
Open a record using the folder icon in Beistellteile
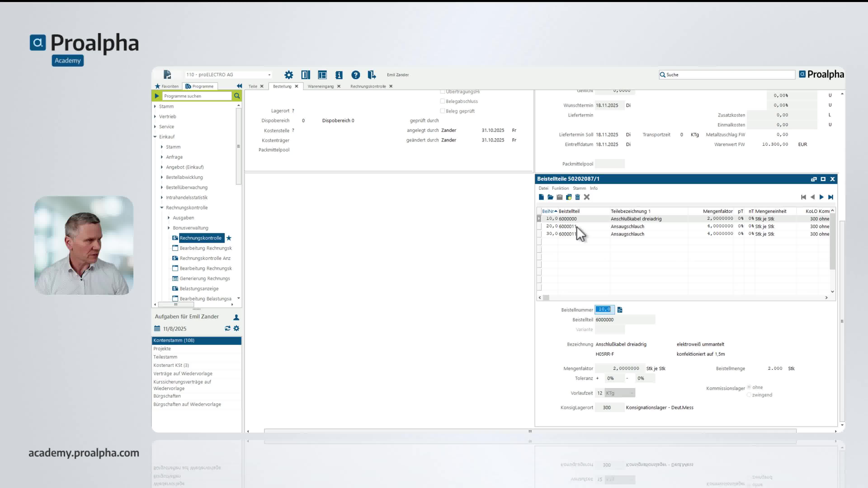pyautogui.click(x=550, y=197)
